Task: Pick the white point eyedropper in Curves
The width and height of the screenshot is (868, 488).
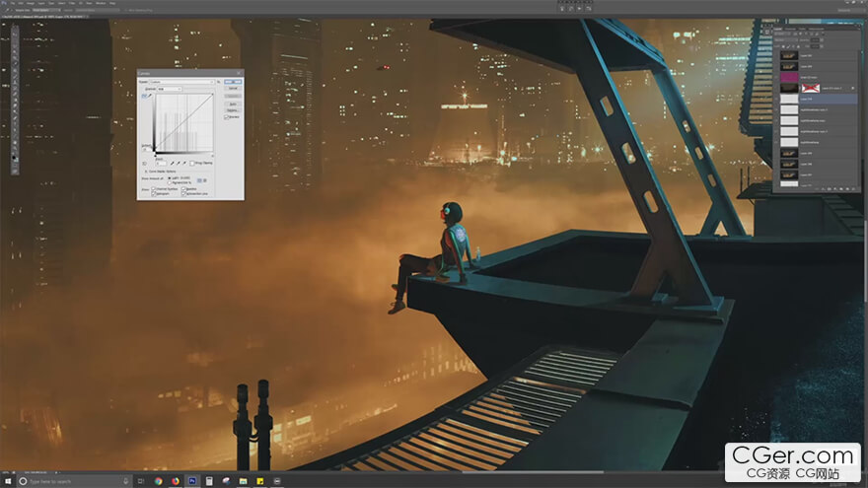Action: (x=184, y=164)
